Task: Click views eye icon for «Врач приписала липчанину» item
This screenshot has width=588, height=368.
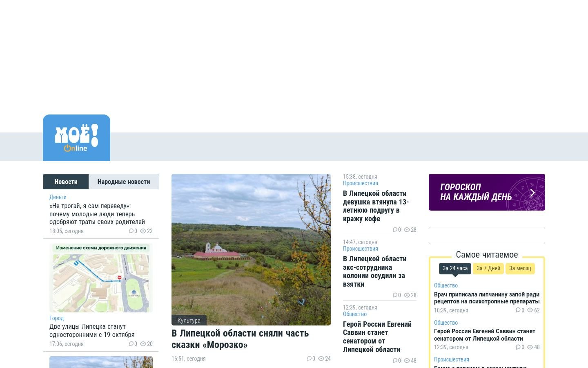Action: (530, 310)
